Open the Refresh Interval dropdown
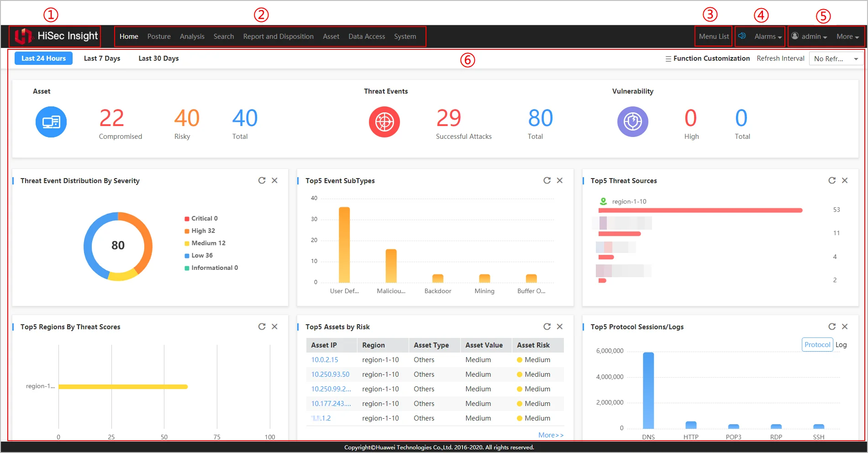Screen dimensions: 868x453 836,59
